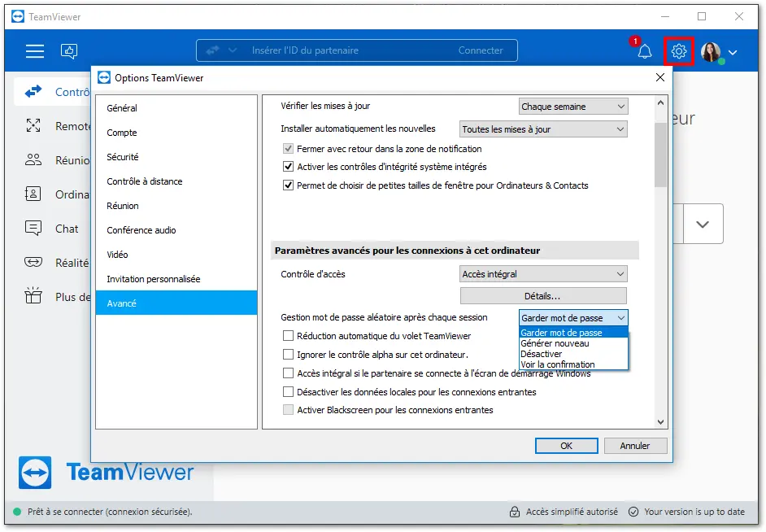The height and width of the screenshot is (532, 766).
Task: Enable Désactiver les données locales checkbox
Action: click(x=288, y=392)
